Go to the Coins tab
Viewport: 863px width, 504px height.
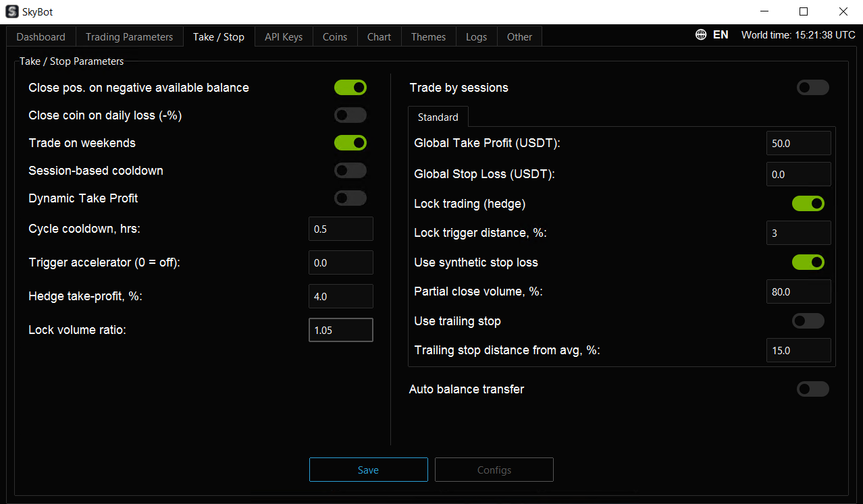coord(335,37)
